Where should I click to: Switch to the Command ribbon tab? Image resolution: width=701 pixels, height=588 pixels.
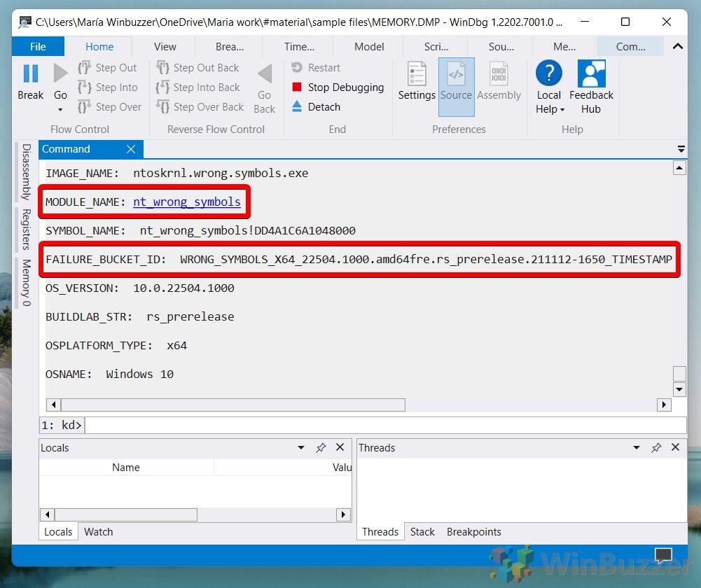(x=630, y=46)
